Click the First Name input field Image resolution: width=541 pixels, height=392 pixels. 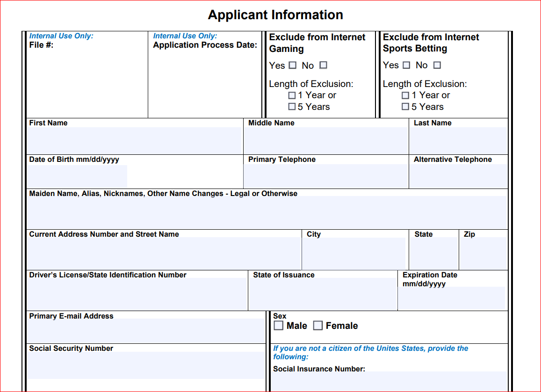pyautogui.click(x=133, y=139)
